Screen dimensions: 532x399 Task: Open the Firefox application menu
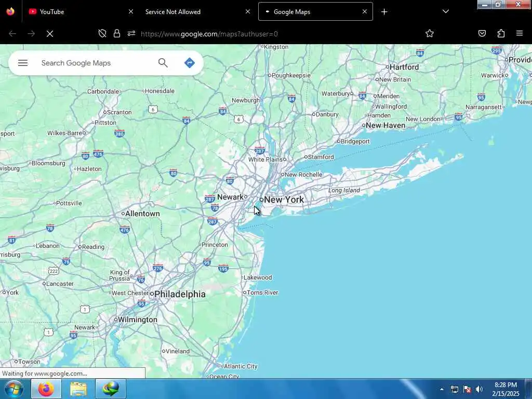pos(520,33)
